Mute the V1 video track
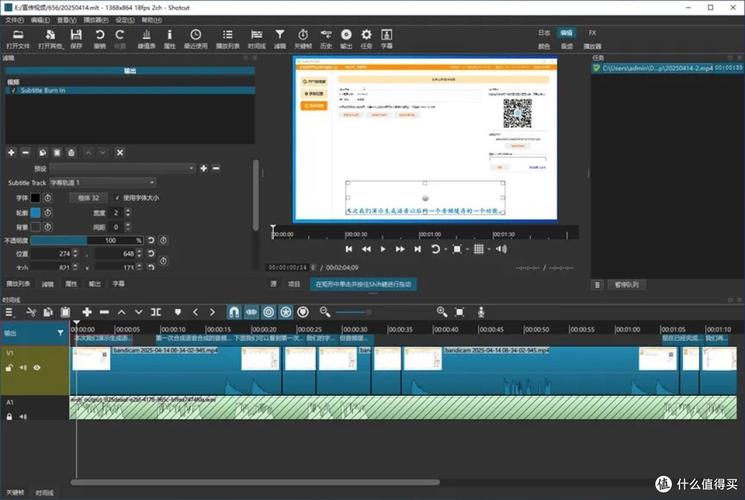 (x=23, y=367)
